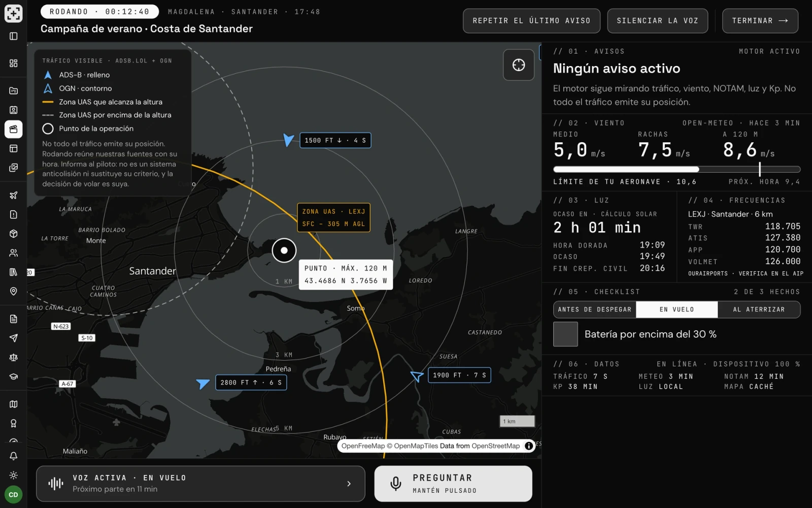This screenshot has width=812, height=508.
Task: Click the '2800 FT' aircraft label
Action: pos(251,383)
